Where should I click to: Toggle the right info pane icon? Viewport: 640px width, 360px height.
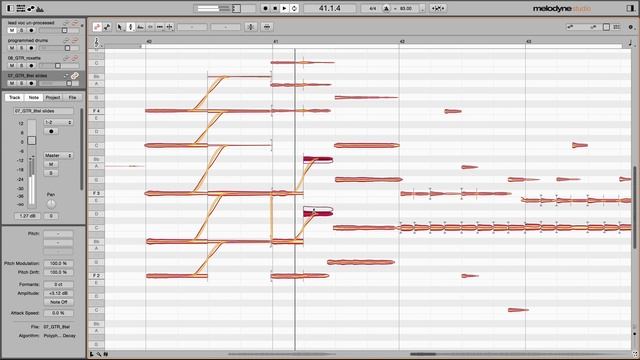(x=629, y=8)
